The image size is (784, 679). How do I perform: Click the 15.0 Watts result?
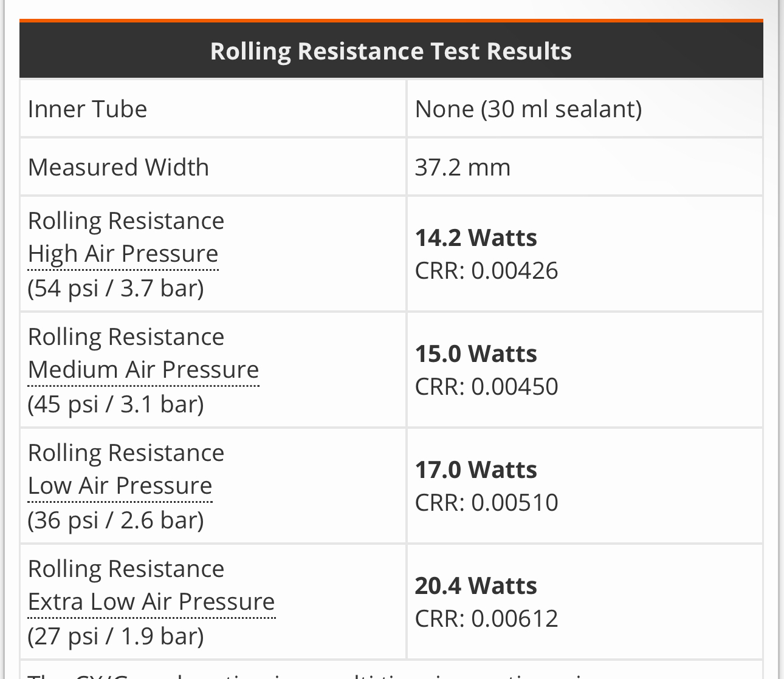(476, 354)
